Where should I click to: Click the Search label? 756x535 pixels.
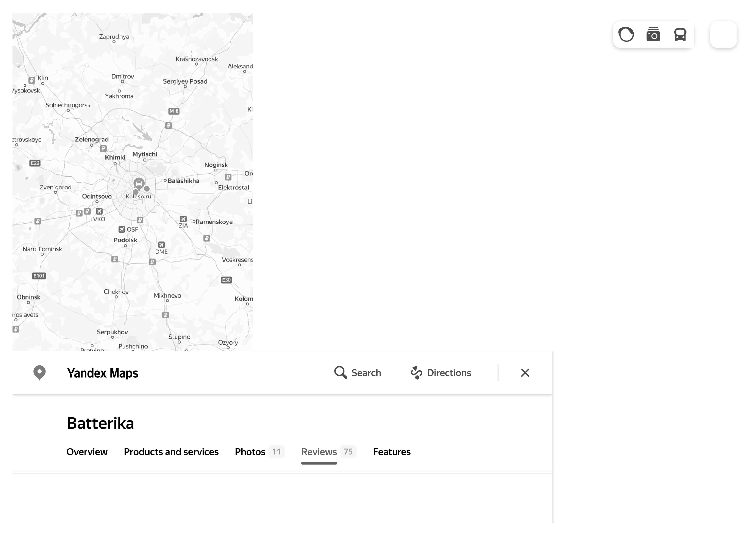coord(366,373)
